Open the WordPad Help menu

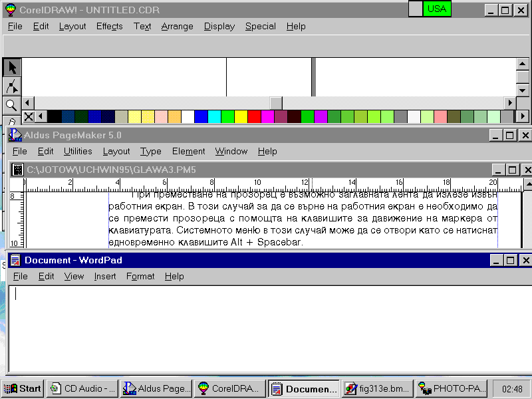(x=174, y=277)
